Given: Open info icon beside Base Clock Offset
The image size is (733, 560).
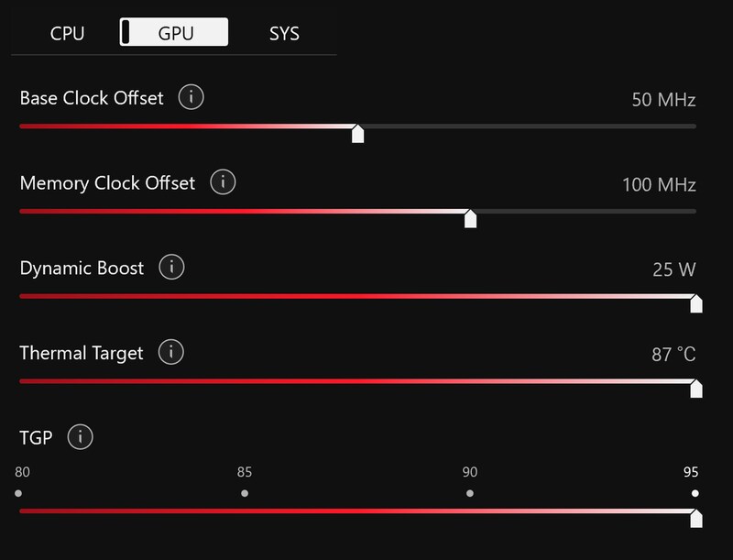Looking at the screenshot, I should coord(191,97).
